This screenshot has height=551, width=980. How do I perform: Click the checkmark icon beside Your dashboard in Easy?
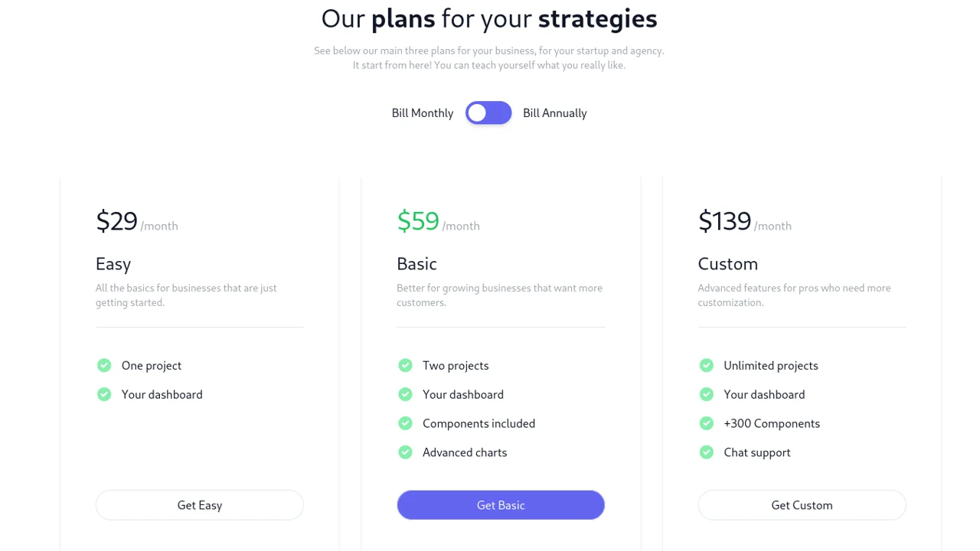104,394
